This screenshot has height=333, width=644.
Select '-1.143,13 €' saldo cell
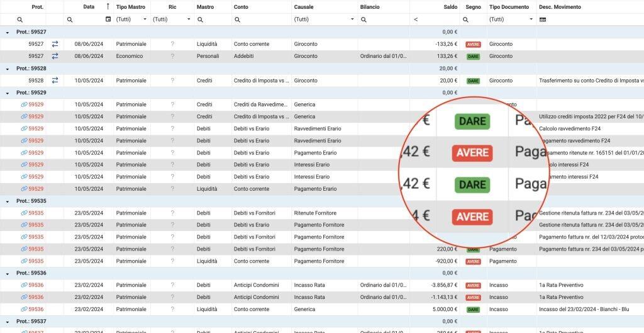tap(445, 297)
